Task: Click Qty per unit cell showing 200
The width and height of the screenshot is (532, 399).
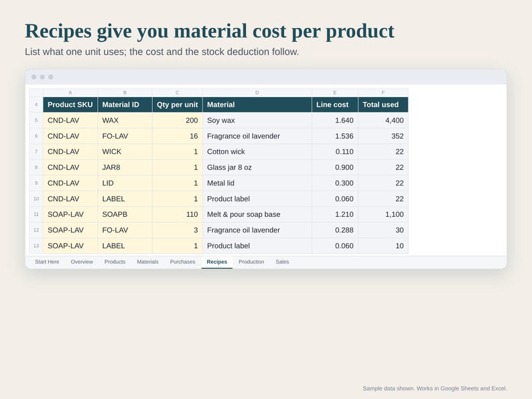Action: [x=178, y=121]
